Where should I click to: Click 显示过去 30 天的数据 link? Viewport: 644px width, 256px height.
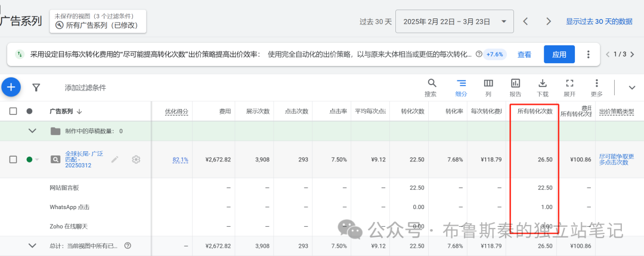pos(599,21)
